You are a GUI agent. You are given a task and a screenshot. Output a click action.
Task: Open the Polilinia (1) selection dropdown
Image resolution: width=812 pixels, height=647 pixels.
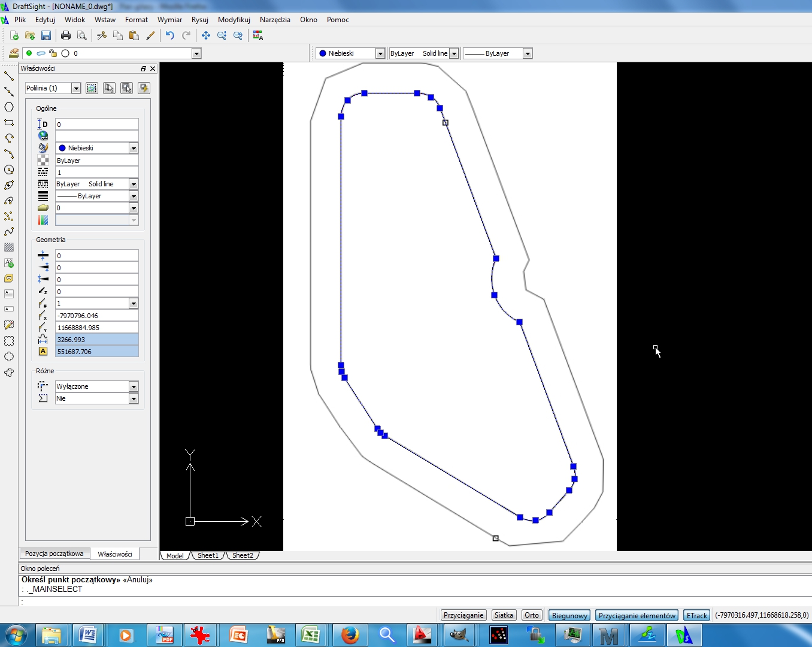pyautogui.click(x=76, y=89)
